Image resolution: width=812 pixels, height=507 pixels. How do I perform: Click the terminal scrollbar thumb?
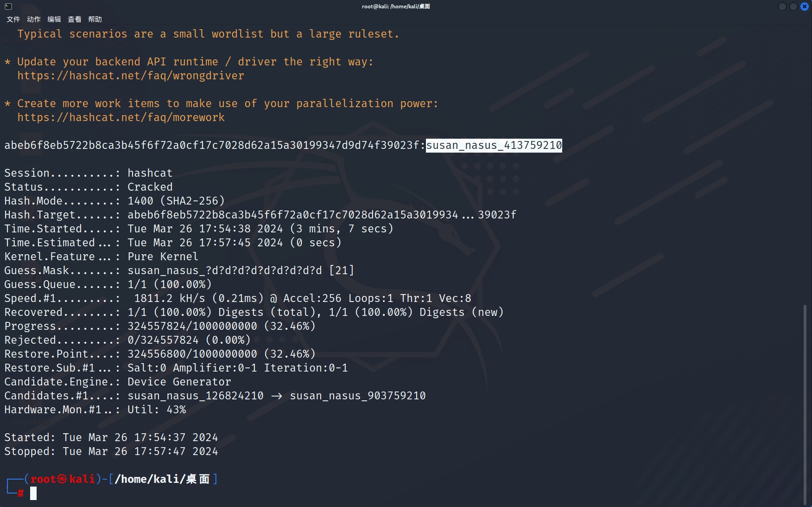805,404
